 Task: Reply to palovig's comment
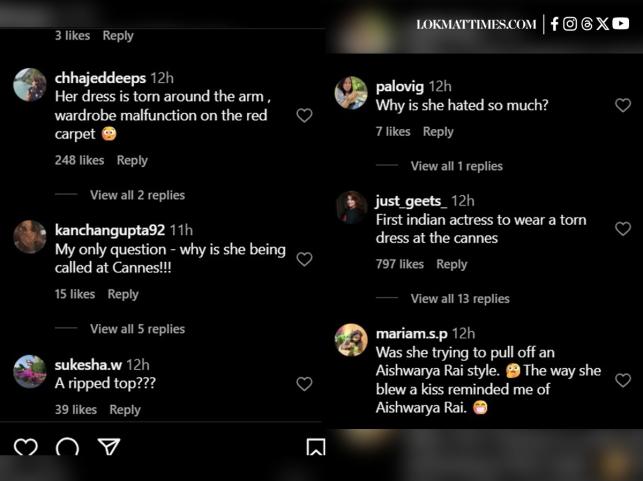point(438,131)
